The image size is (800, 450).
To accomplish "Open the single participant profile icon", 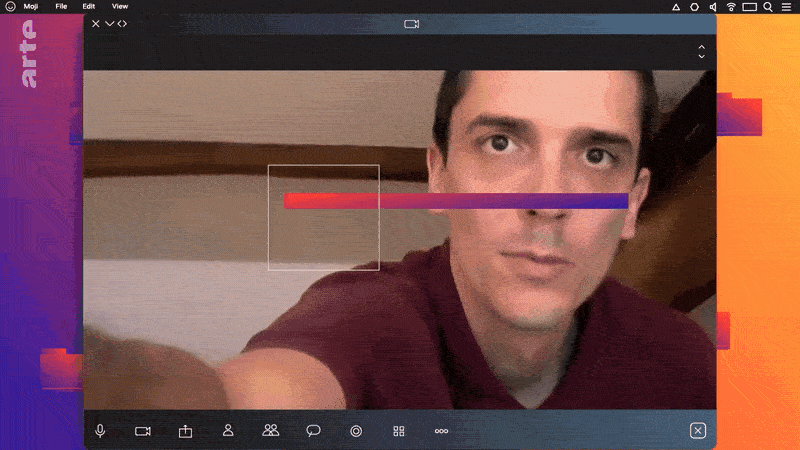I will point(228,431).
